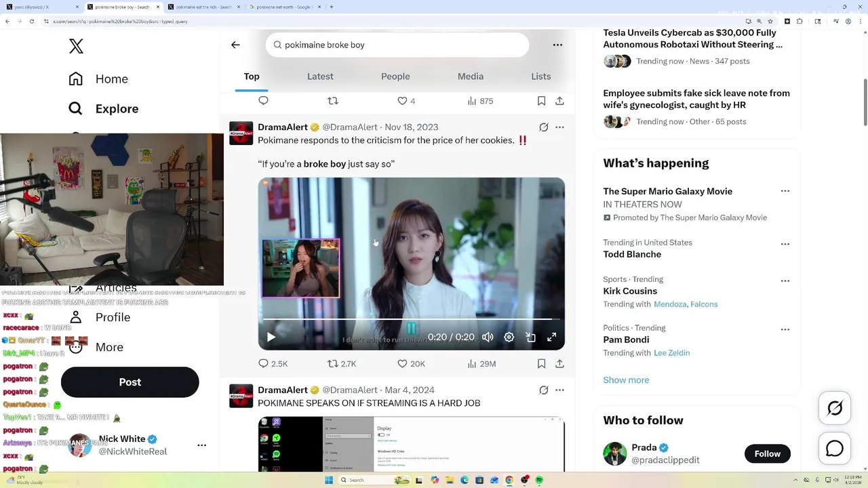Open the Lee Zeldin trending link
Screen dimensions: 868x488
[672, 353]
